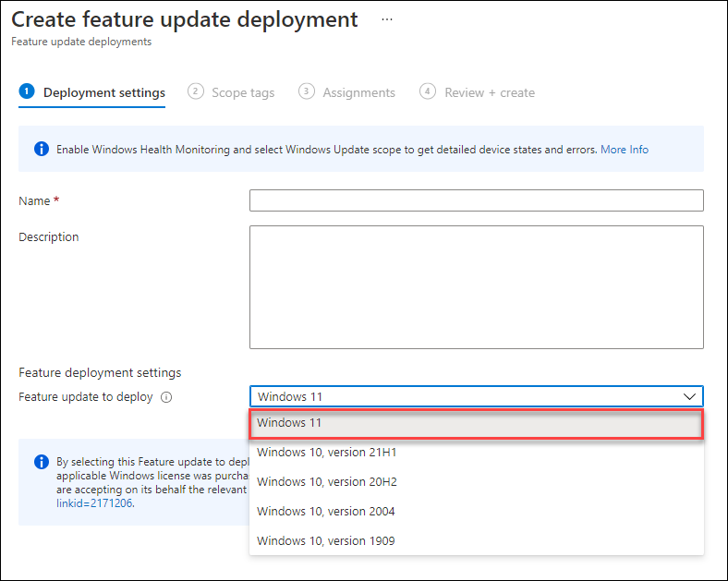Click the Feature update deployments breadcrumb
The height and width of the screenshot is (581, 728).
point(81,42)
